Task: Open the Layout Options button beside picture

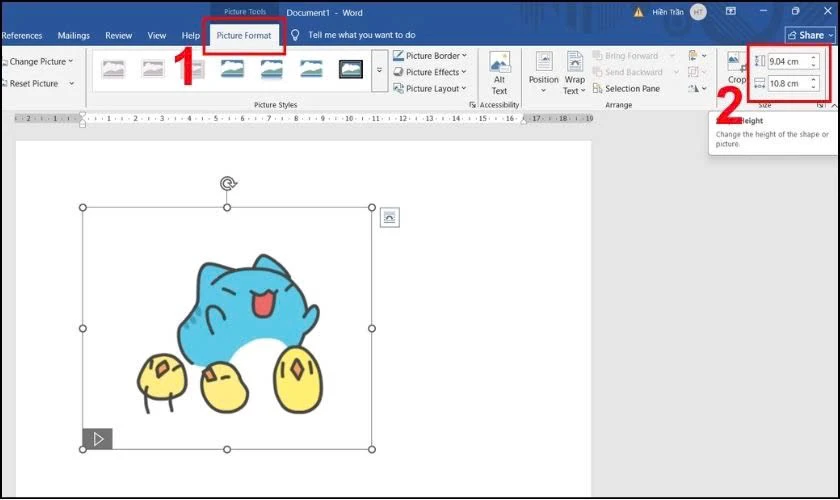Action: [x=389, y=218]
